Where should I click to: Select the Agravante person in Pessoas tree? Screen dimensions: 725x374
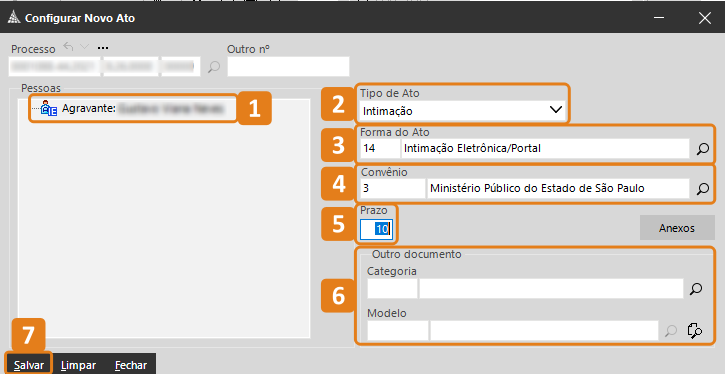(133, 109)
